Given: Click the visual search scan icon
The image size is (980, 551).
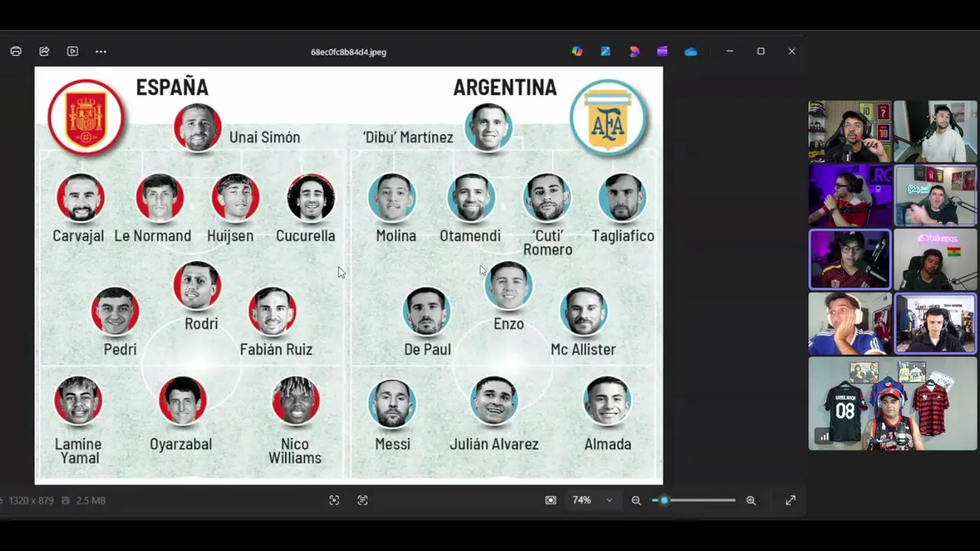Looking at the screenshot, I should point(335,500).
